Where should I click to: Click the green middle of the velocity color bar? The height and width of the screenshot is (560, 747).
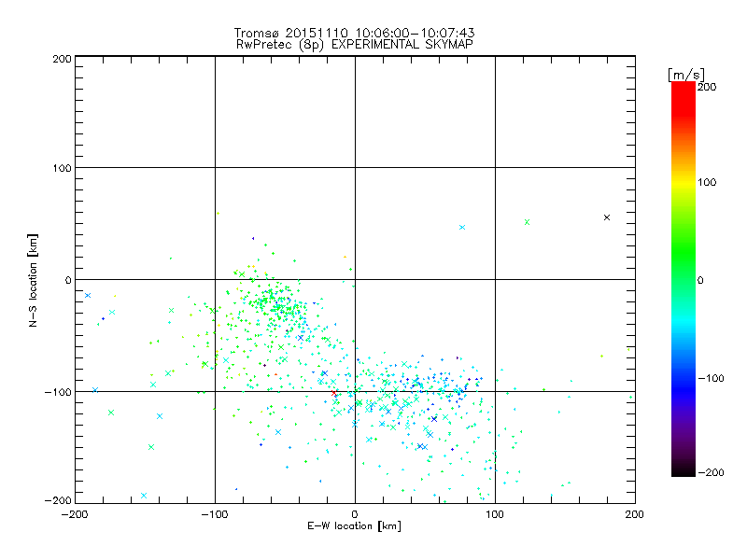[x=684, y=279]
